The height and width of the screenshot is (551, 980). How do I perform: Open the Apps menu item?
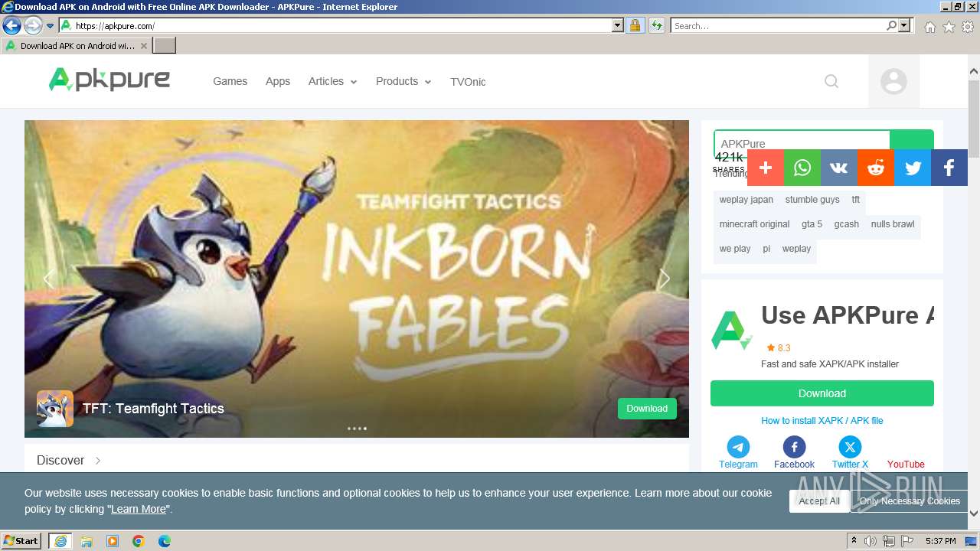[x=278, y=81]
